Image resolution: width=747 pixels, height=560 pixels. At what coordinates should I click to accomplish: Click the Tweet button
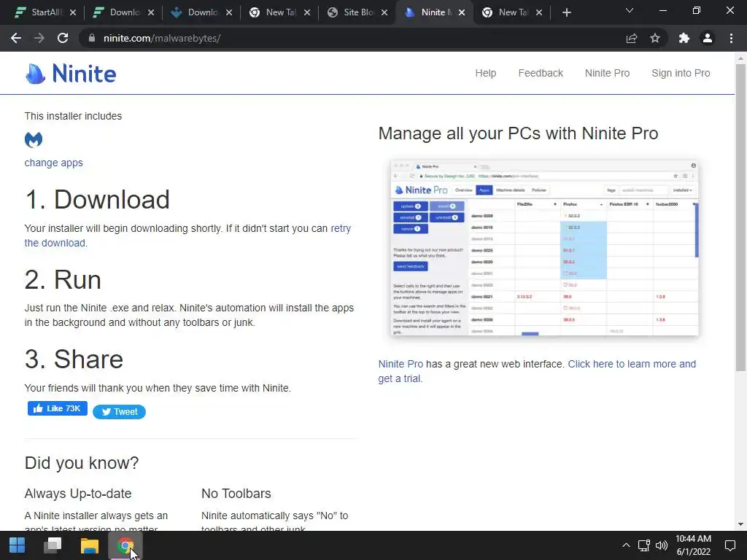(119, 412)
